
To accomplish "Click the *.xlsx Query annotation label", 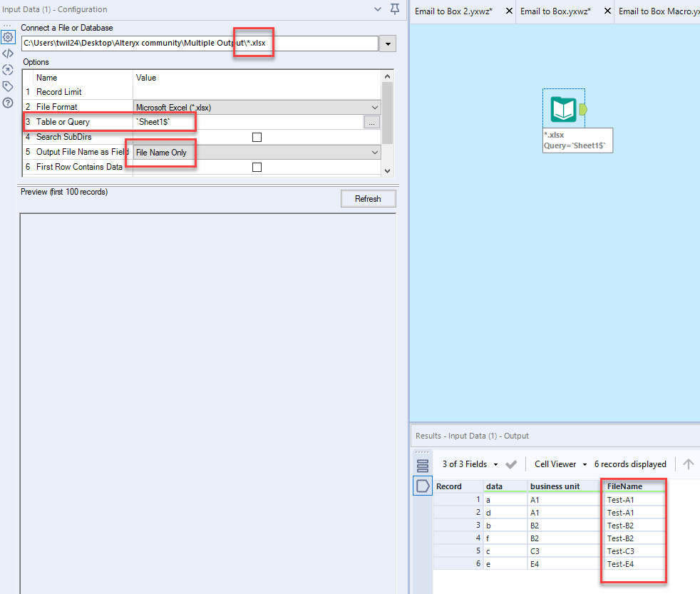I will click(577, 140).
